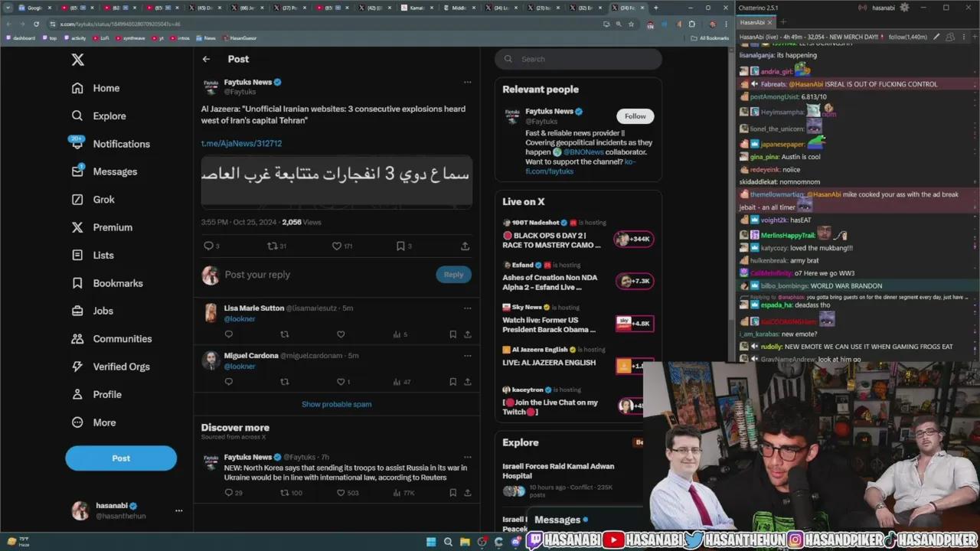The height and width of the screenshot is (551, 980).
Task: Open Grok from the sidebar
Action: (103, 200)
